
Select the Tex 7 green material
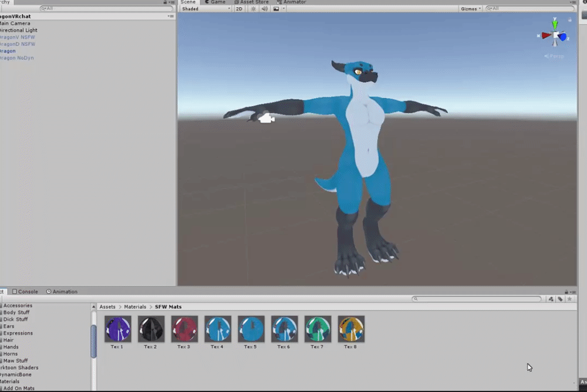coord(318,329)
